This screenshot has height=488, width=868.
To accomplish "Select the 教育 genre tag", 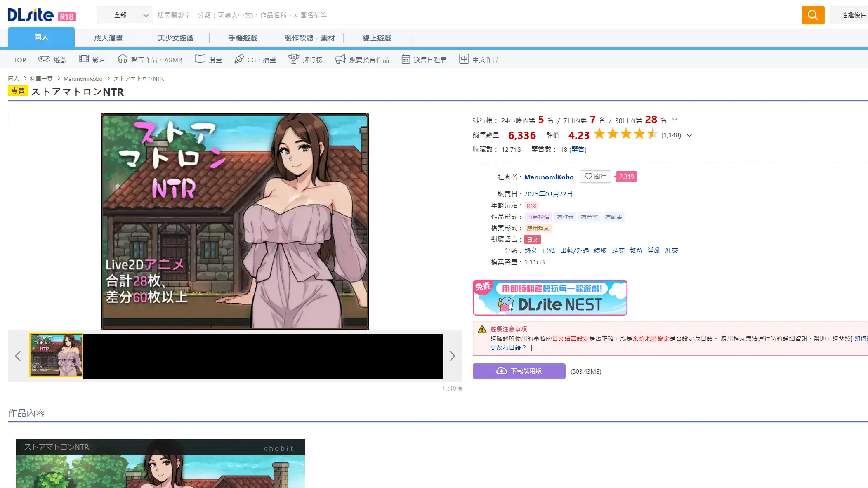I will 636,250.
